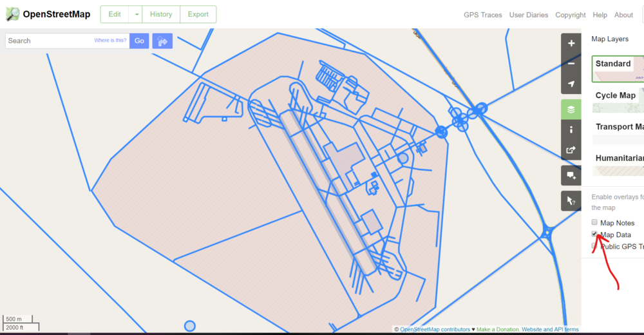Go to GPS Traces page
Screen dimensions: 644x335
483,15
